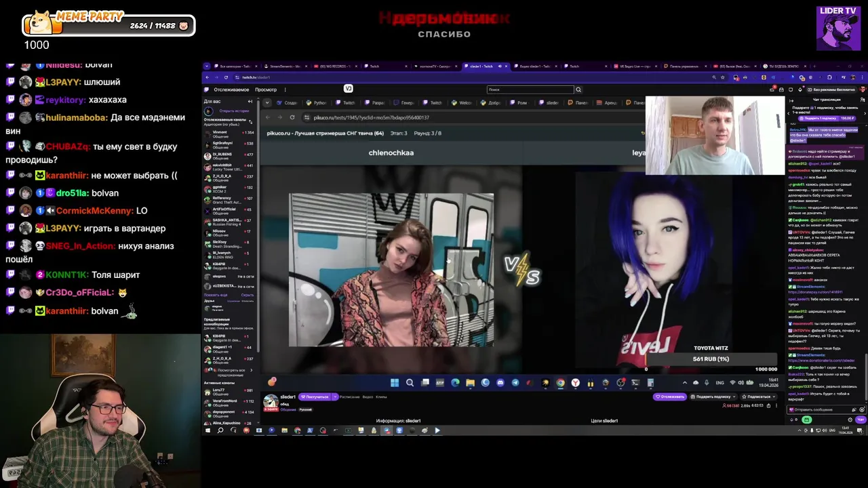Open the volume icon in streamed system tray
The width and height of the screenshot is (868, 488).
pyautogui.click(x=740, y=383)
